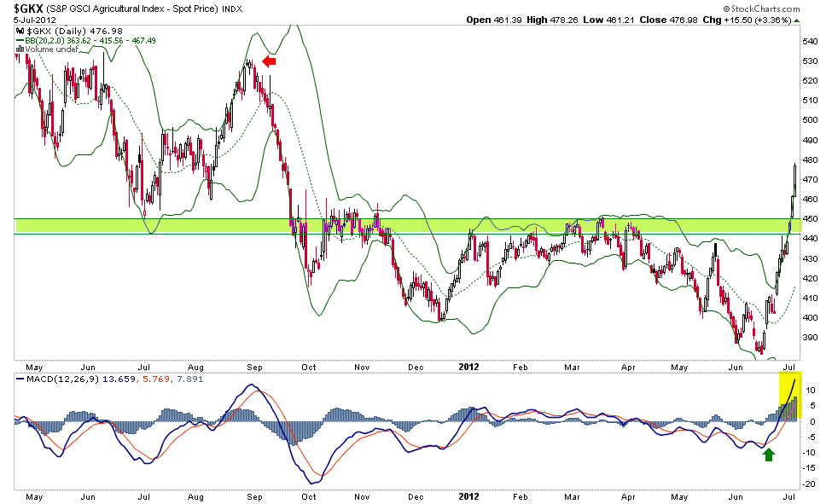The image size is (832, 504).
Task: Click the 500 price axis label
Action: coord(810,120)
